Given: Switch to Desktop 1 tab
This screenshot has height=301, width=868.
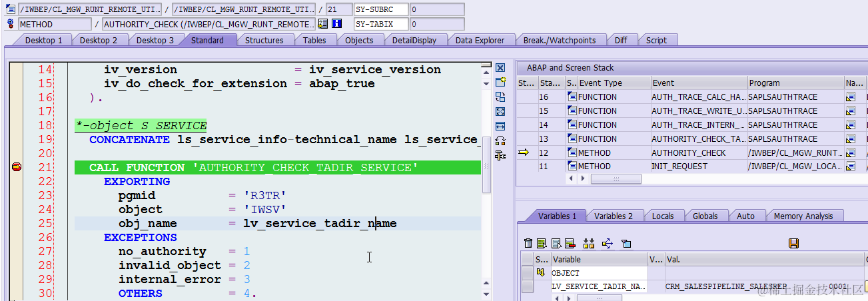Looking at the screenshot, I should tap(43, 40).
